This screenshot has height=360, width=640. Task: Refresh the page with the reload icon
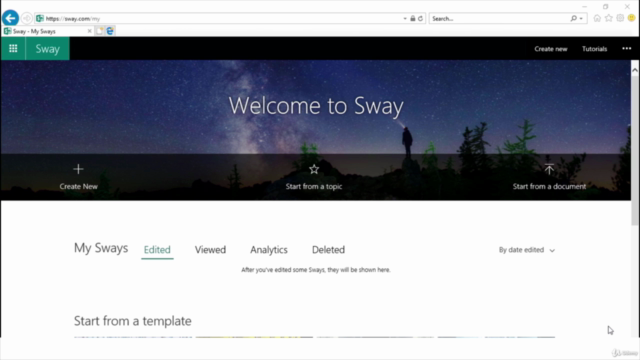(x=420, y=18)
